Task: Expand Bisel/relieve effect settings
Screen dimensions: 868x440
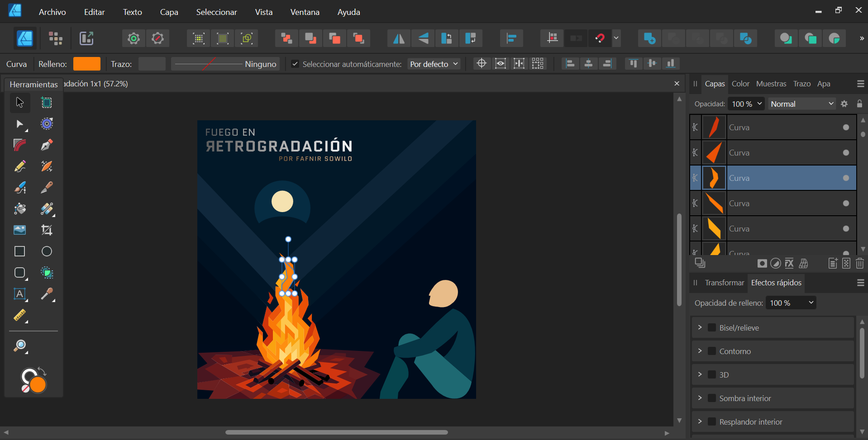Action: pos(700,327)
